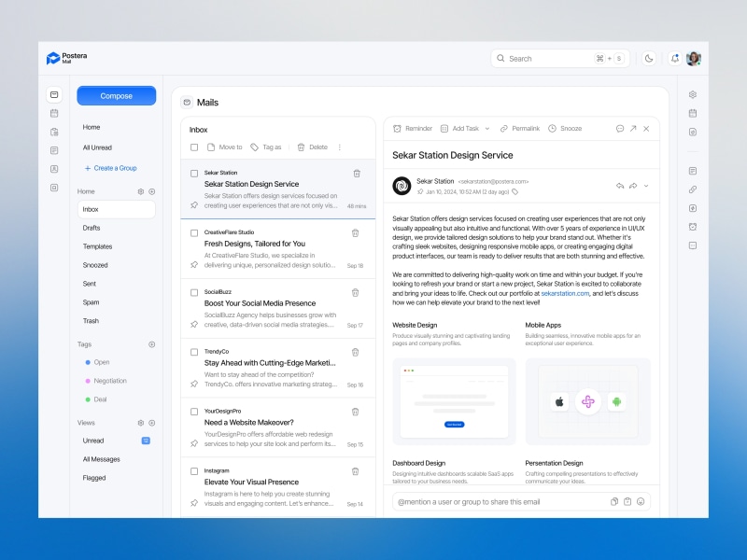Select the Inbox folder
Viewport: 747px width, 560px height.
coord(116,209)
